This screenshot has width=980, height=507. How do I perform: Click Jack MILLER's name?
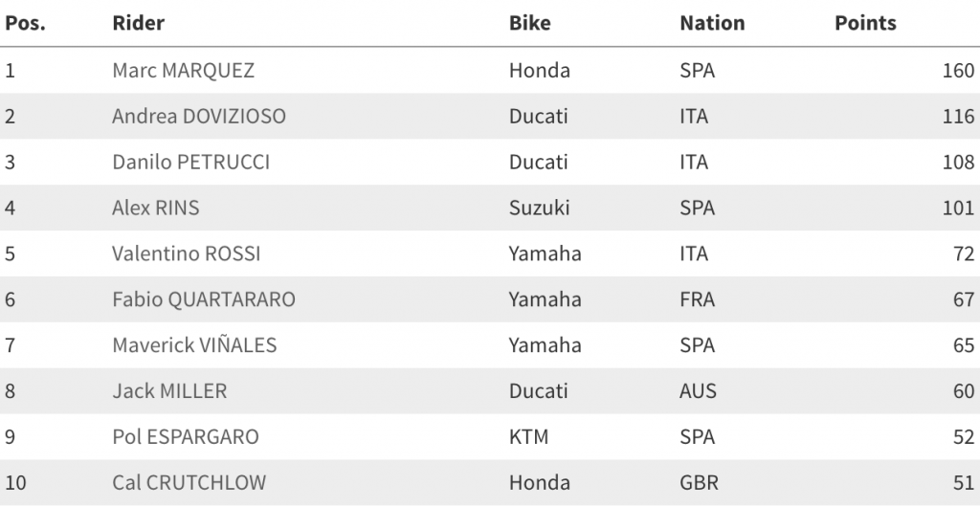coord(169,392)
